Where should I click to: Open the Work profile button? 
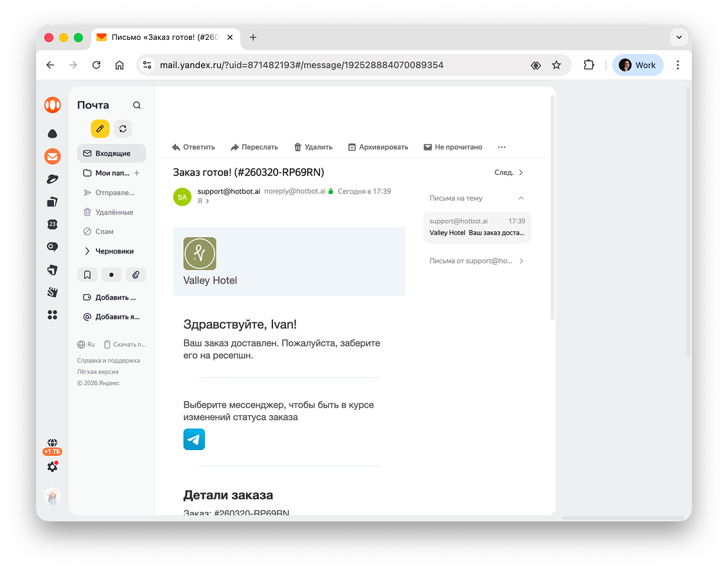coord(637,65)
